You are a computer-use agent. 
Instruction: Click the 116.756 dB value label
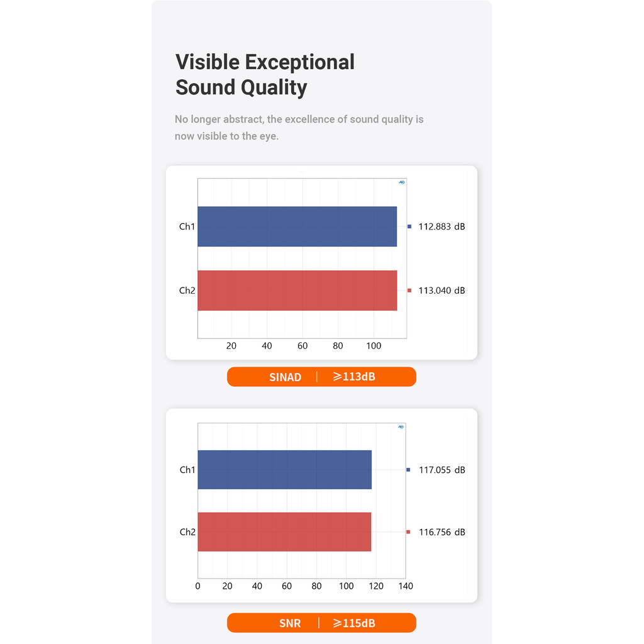click(x=442, y=532)
